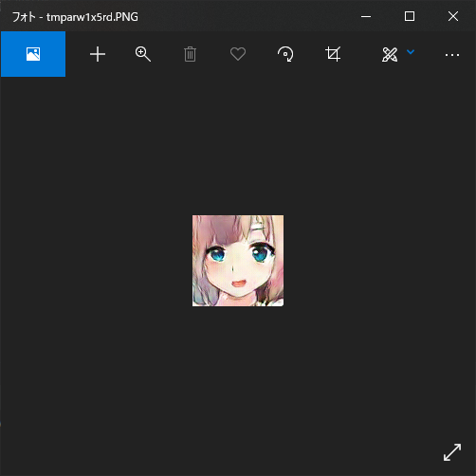Enter fullscreen with the diagonal arrows icon
This screenshot has height=476, width=476.
(452, 452)
